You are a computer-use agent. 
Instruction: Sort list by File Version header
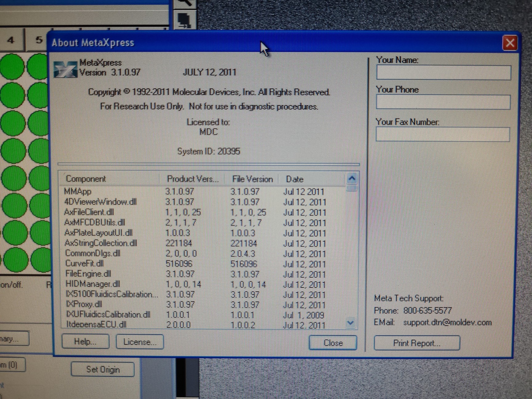(252, 179)
